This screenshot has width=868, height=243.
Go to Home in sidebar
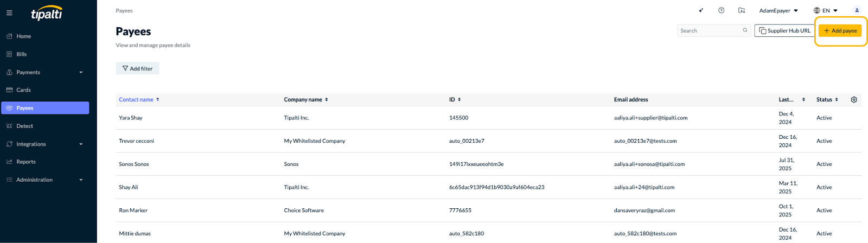tap(45, 36)
